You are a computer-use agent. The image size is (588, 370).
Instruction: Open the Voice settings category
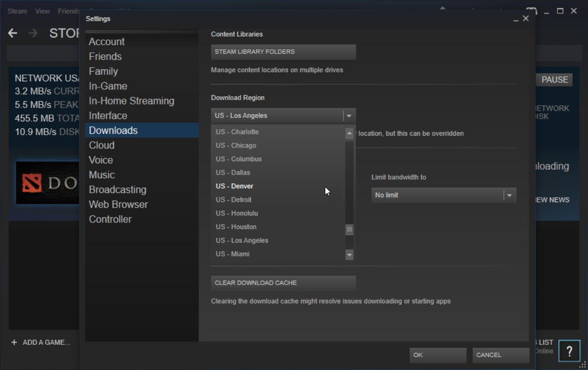142,160
